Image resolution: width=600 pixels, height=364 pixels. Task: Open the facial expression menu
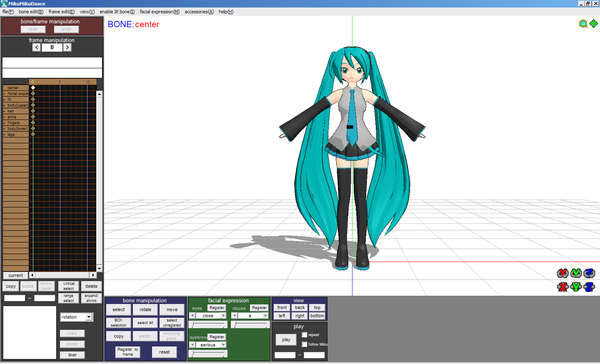(160, 12)
